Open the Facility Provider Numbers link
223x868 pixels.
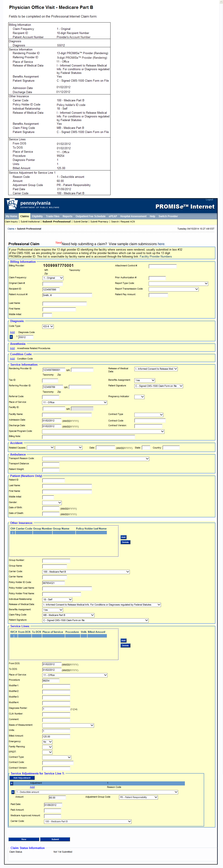point(156,257)
